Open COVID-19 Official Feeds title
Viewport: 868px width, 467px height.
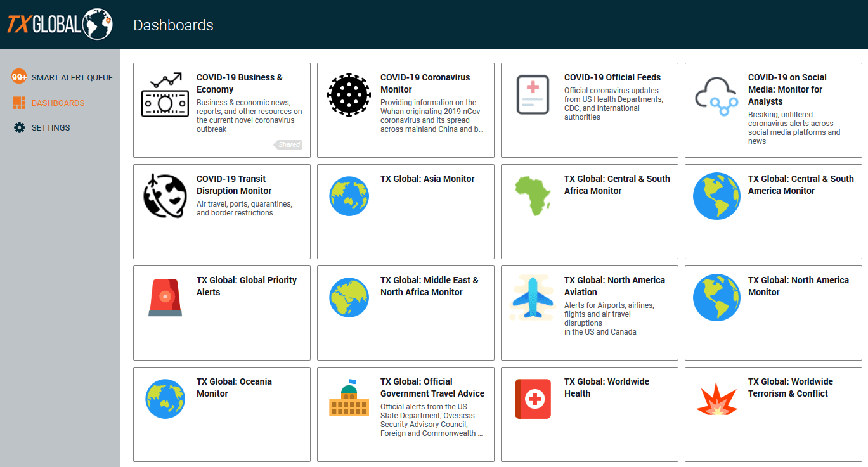tap(612, 77)
